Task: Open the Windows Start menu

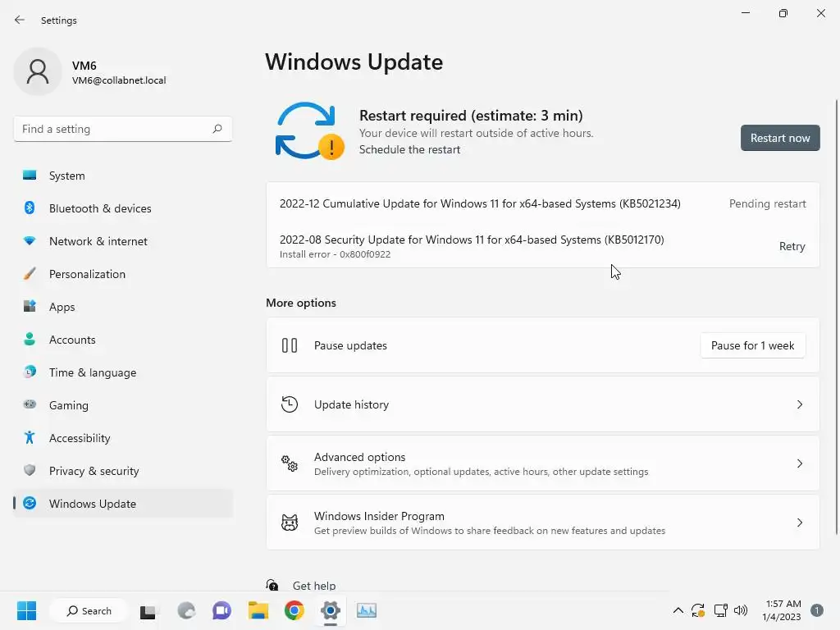Action: coord(26,610)
